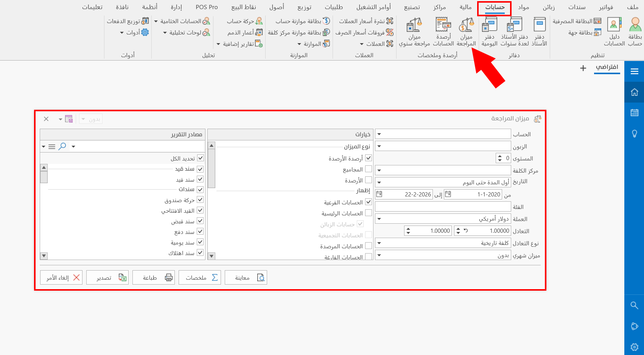Viewport: 644px width, 355px height.
Task: Click إلغاء الأمر cancel button
Action: pyautogui.click(x=61, y=277)
